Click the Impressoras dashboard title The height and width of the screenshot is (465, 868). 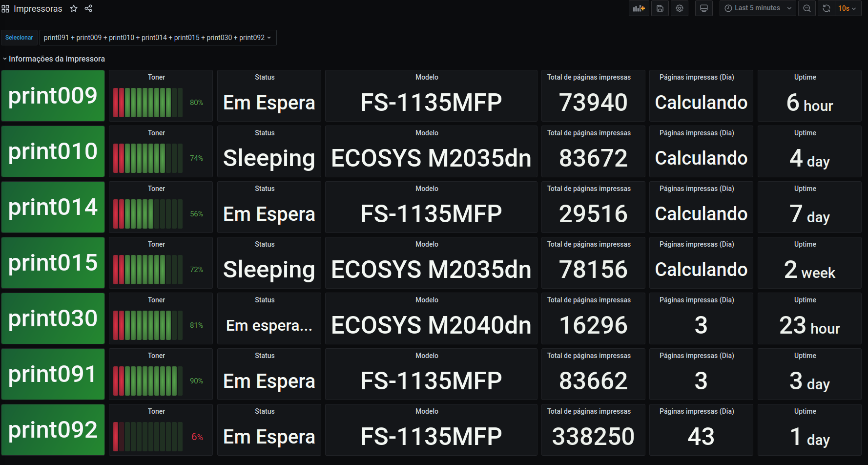pyautogui.click(x=38, y=9)
